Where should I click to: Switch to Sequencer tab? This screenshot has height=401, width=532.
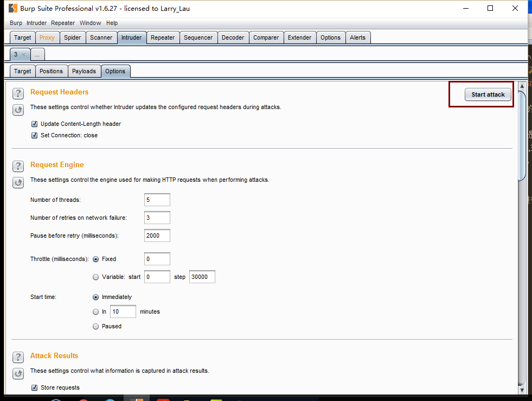pos(198,37)
